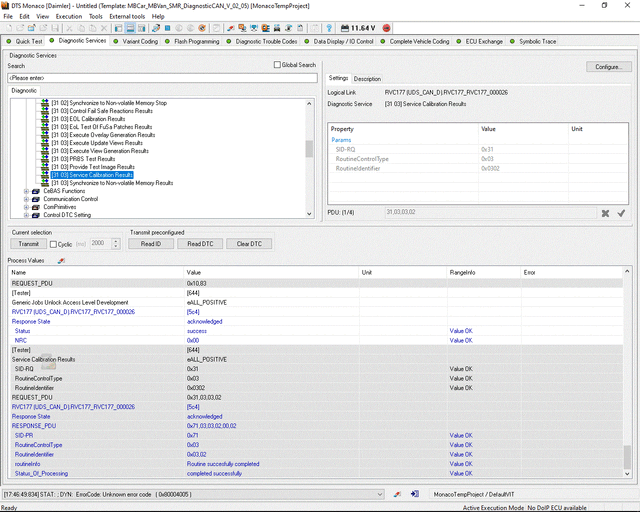Image resolution: width=640 pixels, height=512 pixels.
Task: Expand the Communication Control tree node
Action: 26,199
